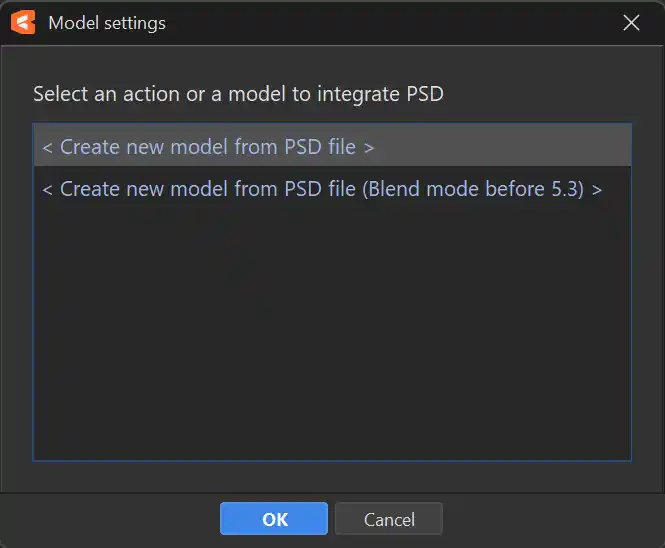Click the opening angle bracket of the first entry
This screenshot has height=548, width=665.
[x=47, y=147]
